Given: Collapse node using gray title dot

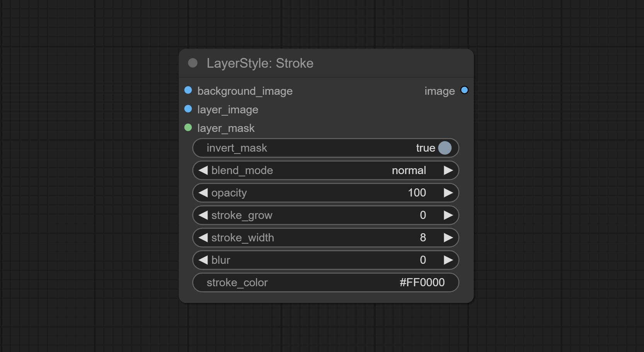Looking at the screenshot, I should tap(193, 63).
